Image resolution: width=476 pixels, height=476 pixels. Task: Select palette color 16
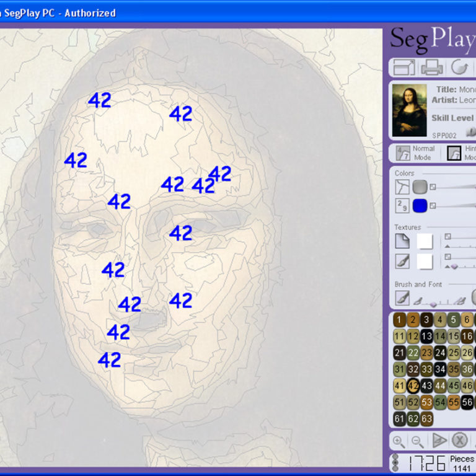coord(467,336)
